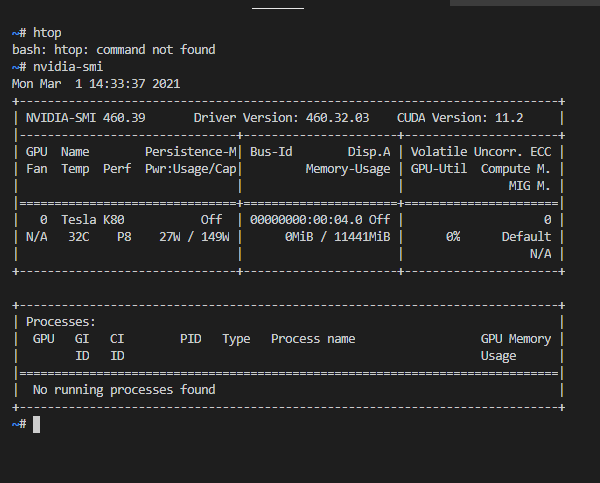Image resolution: width=600 pixels, height=483 pixels.
Task: Click the 'Memory-Usage' header
Action: [x=348, y=169]
